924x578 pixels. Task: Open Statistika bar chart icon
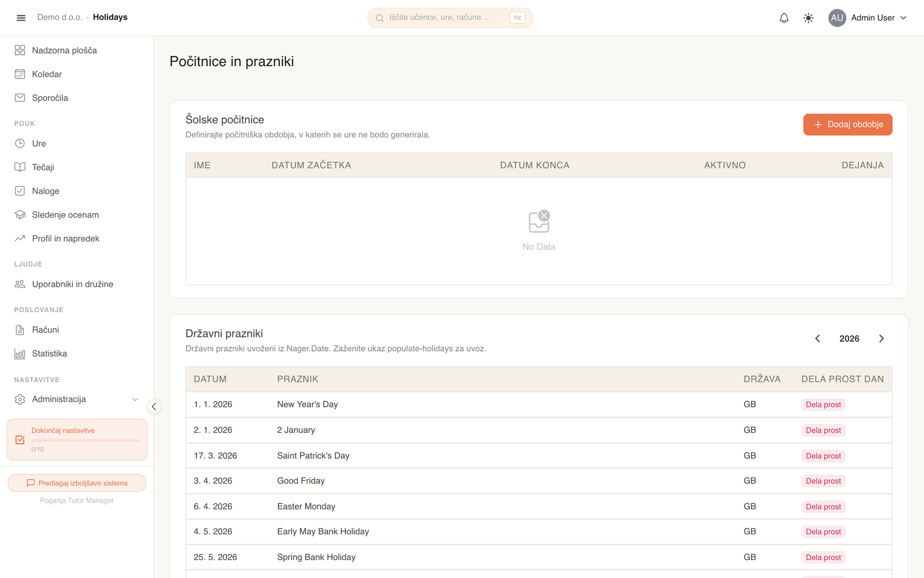click(20, 354)
